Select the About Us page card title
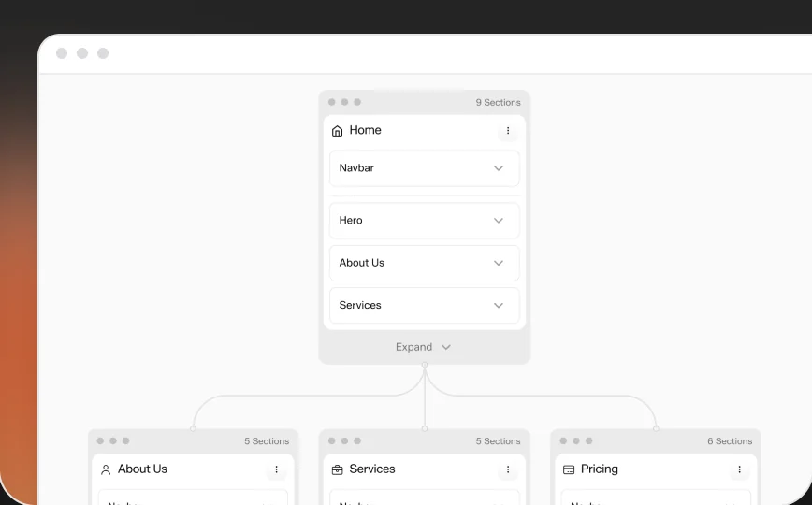Viewport: 812px width, 505px height. (x=142, y=469)
